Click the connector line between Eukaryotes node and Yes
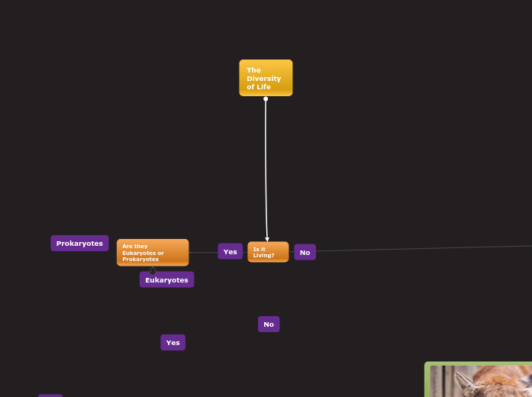This screenshot has width=532, height=397. (x=203, y=253)
